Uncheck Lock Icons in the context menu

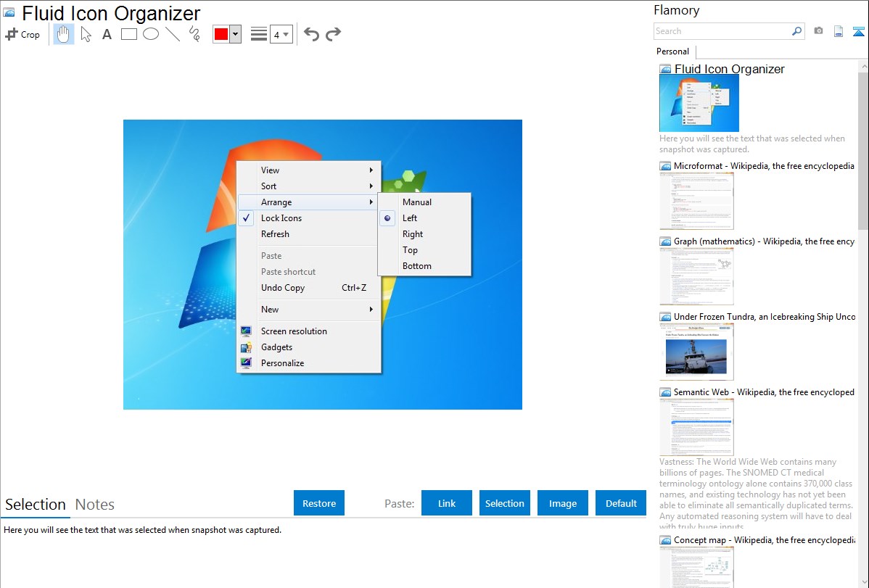click(281, 218)
